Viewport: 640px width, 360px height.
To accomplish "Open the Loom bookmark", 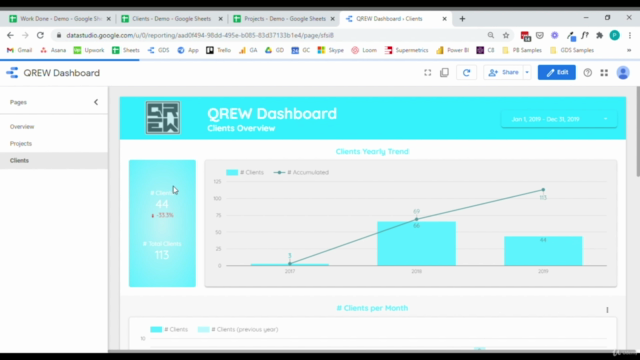I will coord(364,50).
